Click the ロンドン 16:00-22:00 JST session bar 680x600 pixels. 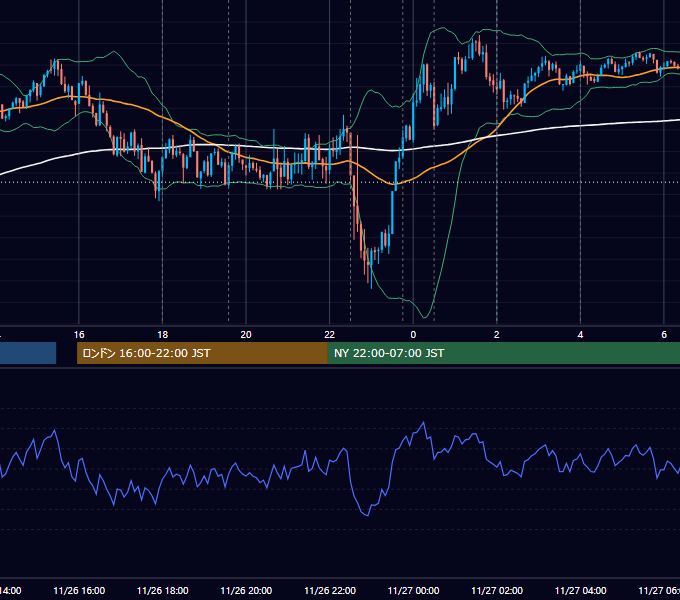pyautogui.click(x=202, y=353)
